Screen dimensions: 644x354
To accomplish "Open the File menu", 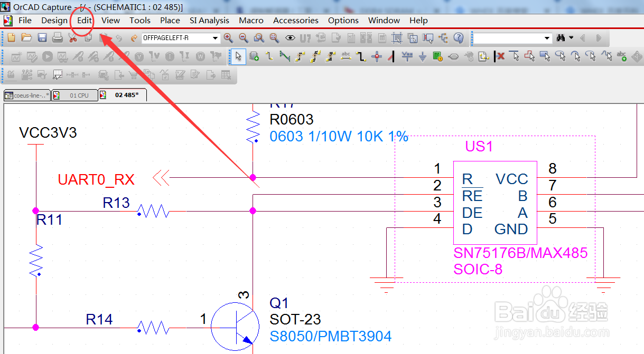I will pyautogui.click(x=25, y=20).
